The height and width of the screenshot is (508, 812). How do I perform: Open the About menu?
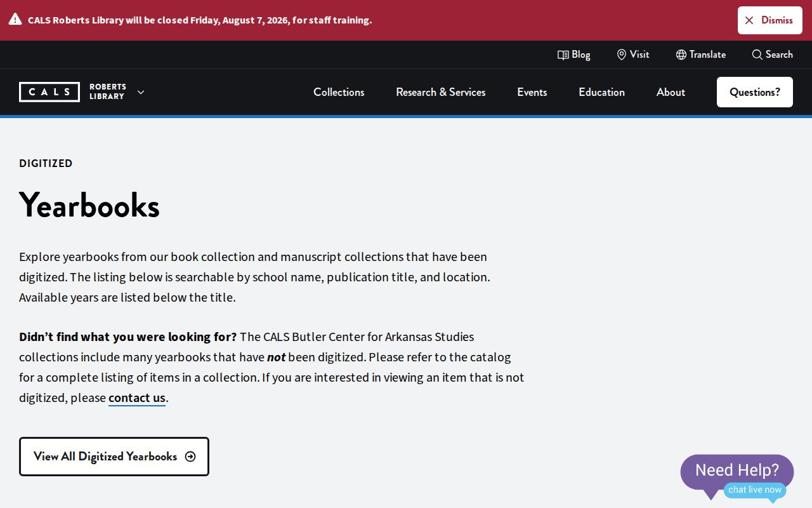point(671,92)
